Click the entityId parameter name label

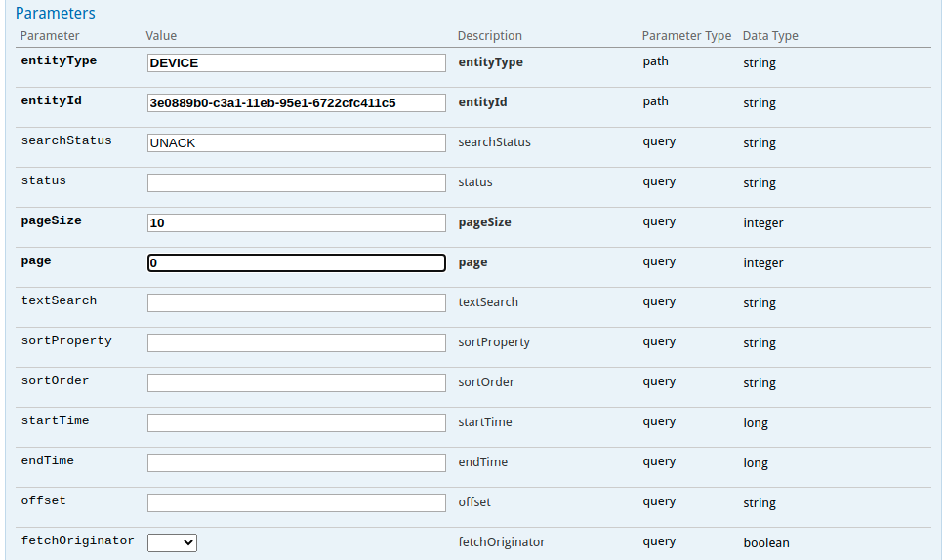tap(51, 100)
